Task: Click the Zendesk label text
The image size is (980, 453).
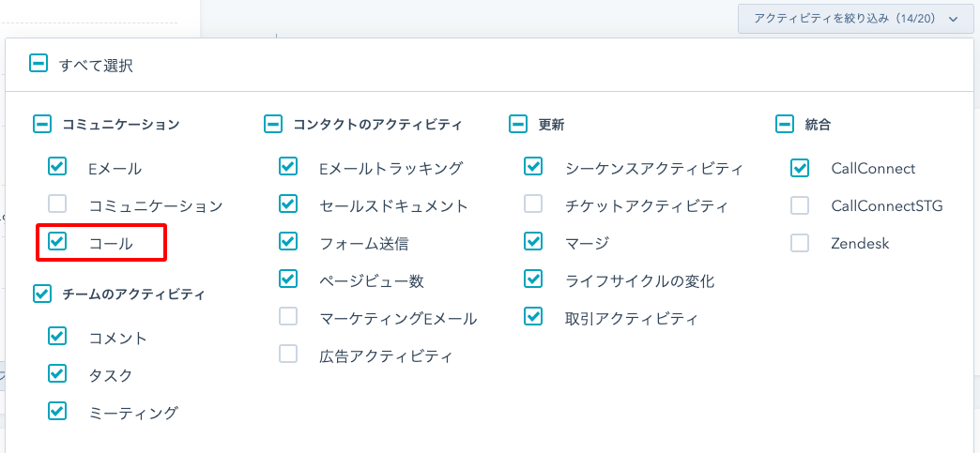Action: tap(860, 244)
